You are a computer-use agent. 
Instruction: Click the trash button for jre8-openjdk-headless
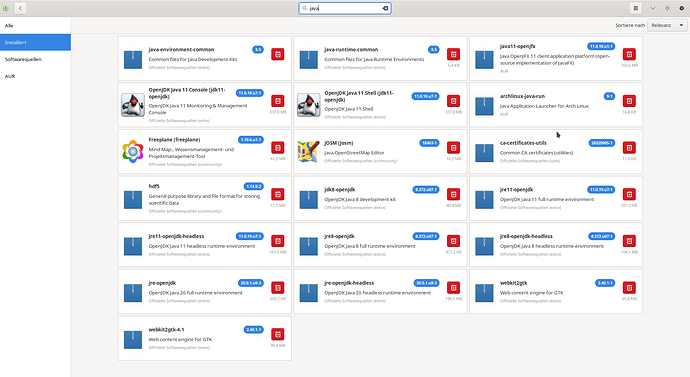(629, 241)
